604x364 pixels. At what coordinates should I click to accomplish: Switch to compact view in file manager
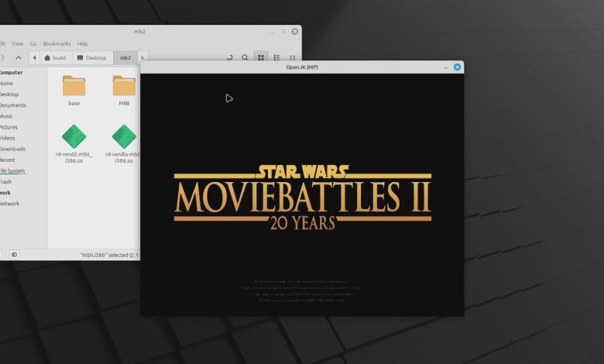293,57
